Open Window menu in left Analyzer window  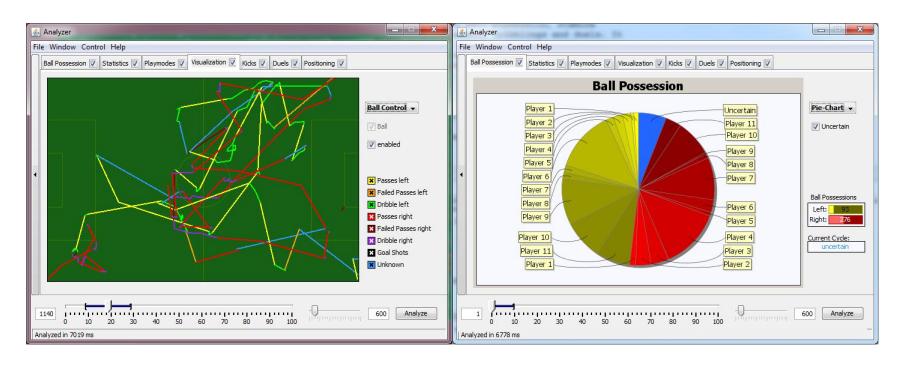[x=62, y=47]
